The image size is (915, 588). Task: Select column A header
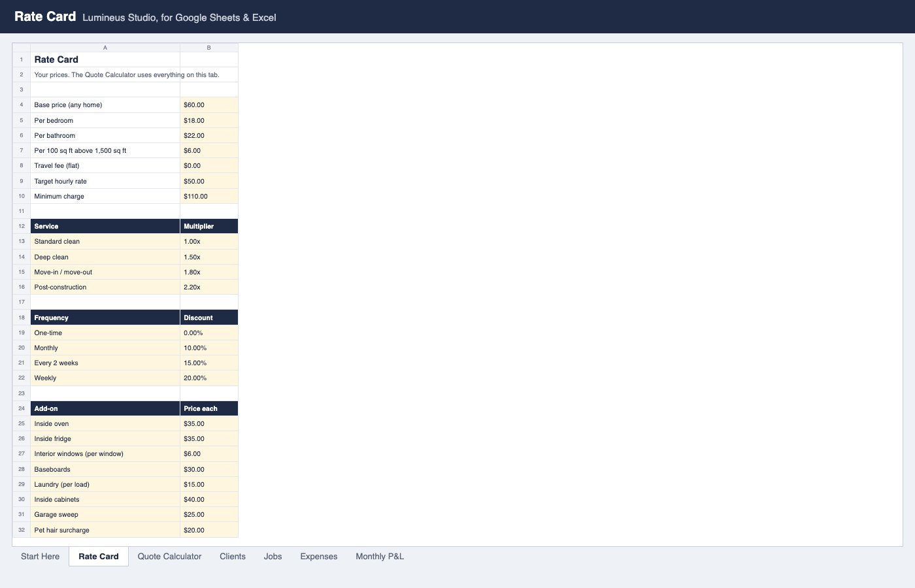pyautogui.click(x=105, y=48)
